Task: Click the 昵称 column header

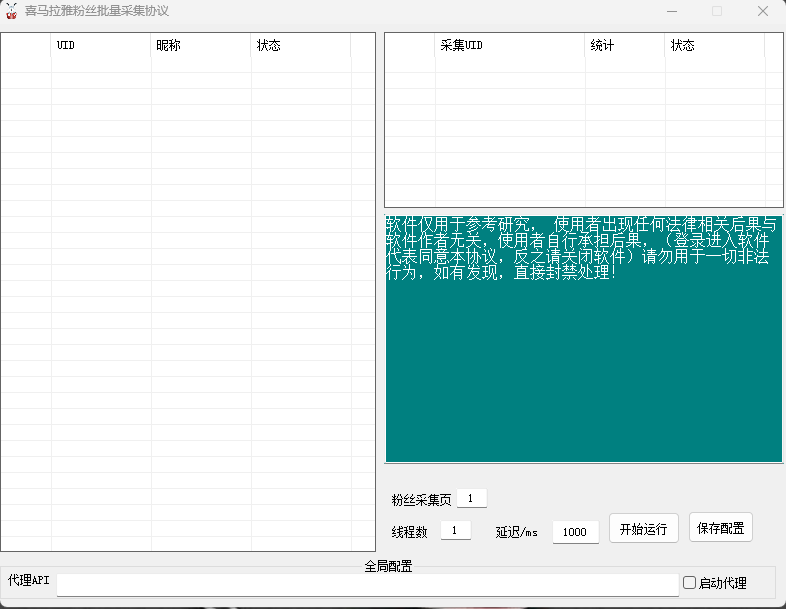Action: point(200,46)
